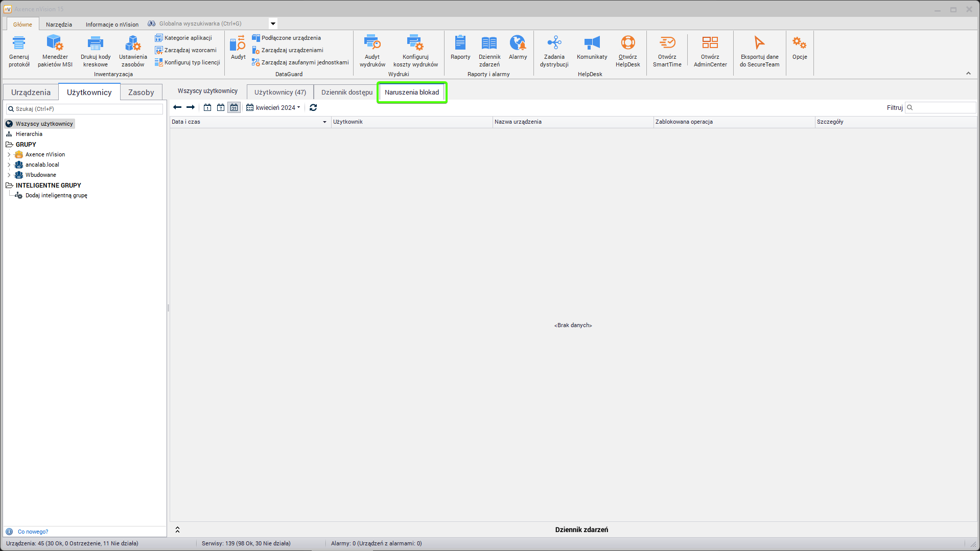Image resolution: width=980 pixels, height=551 pixels.
Task: Switch to Dziennik dostępu tab
Action: coord(346,93)
